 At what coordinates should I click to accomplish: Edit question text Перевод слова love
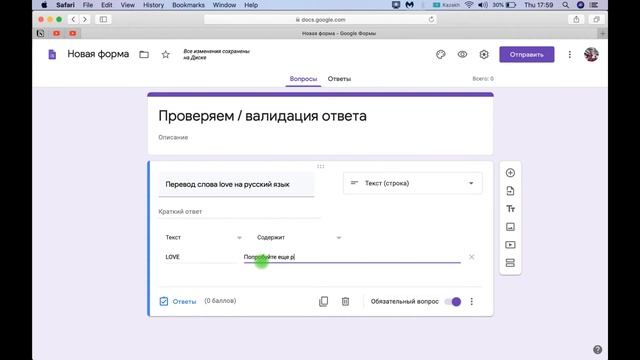236,184
